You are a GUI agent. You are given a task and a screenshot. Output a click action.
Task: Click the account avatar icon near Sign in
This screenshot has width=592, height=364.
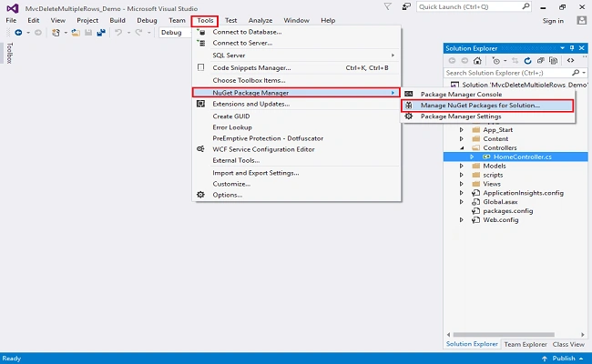[x=582, y=20]
